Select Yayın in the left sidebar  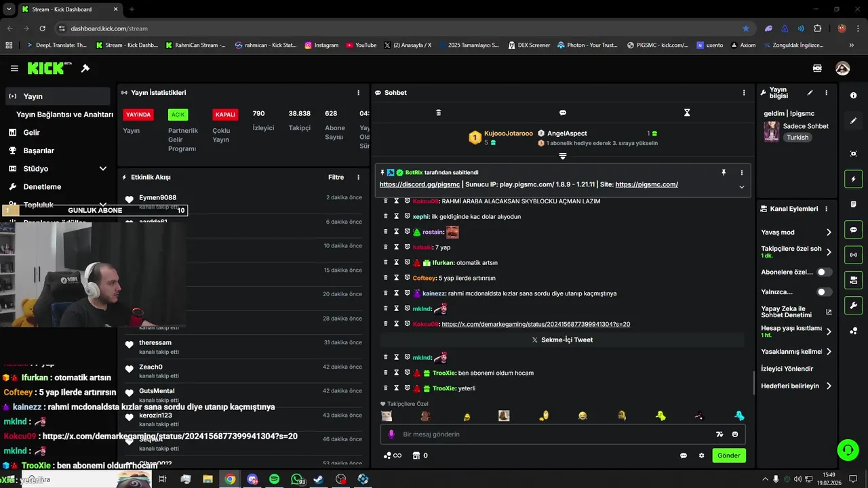[58, 96]
